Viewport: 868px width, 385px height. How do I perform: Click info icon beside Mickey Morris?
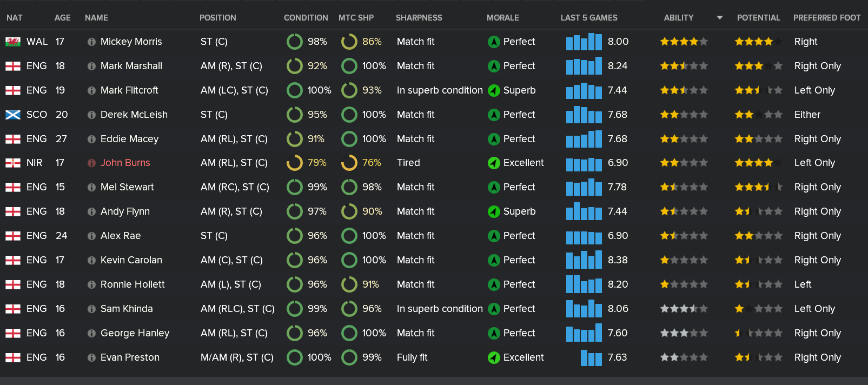pyautogui.click(x=91, y=42)
